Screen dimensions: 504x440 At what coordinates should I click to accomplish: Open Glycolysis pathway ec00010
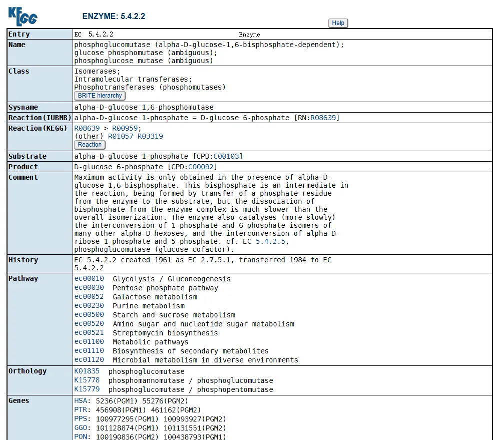[x=89, y=279]
